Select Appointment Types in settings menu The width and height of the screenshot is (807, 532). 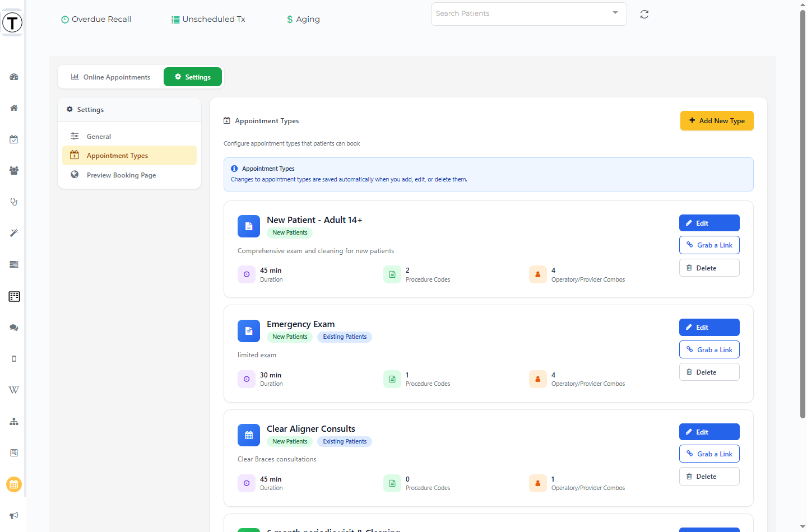coord(129,156)
